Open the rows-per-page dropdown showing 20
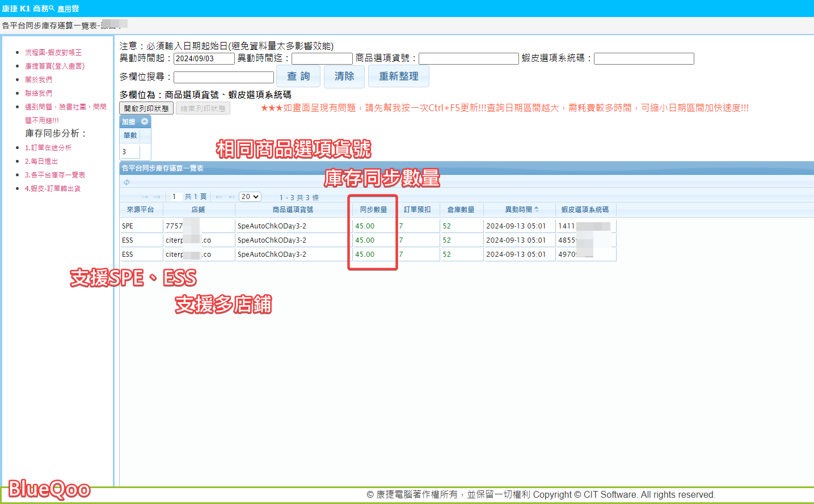814x504 pixels. pos(250,197)
